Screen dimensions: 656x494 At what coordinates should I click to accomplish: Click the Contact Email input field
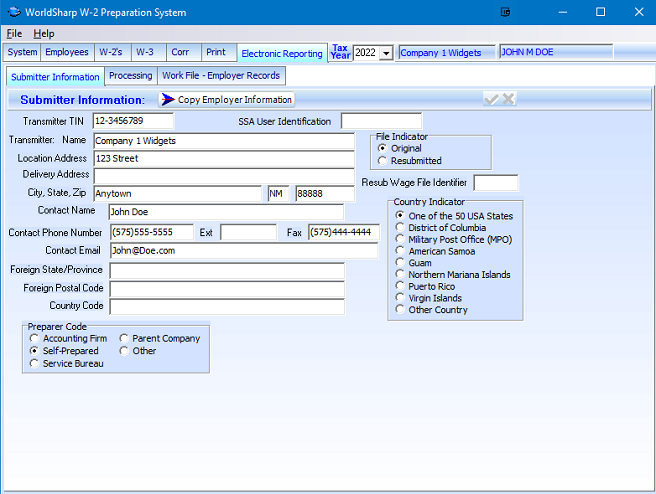pos(243,251)
